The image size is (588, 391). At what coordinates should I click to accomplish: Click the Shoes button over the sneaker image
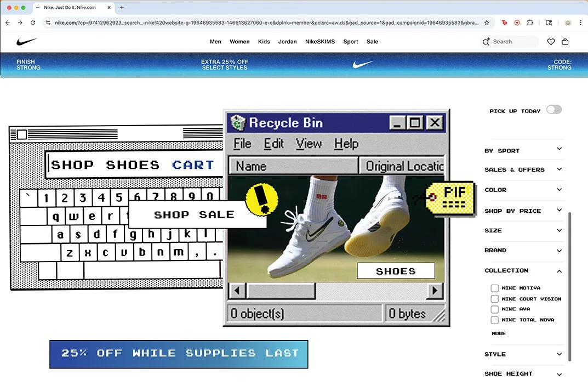coord(396,270)
